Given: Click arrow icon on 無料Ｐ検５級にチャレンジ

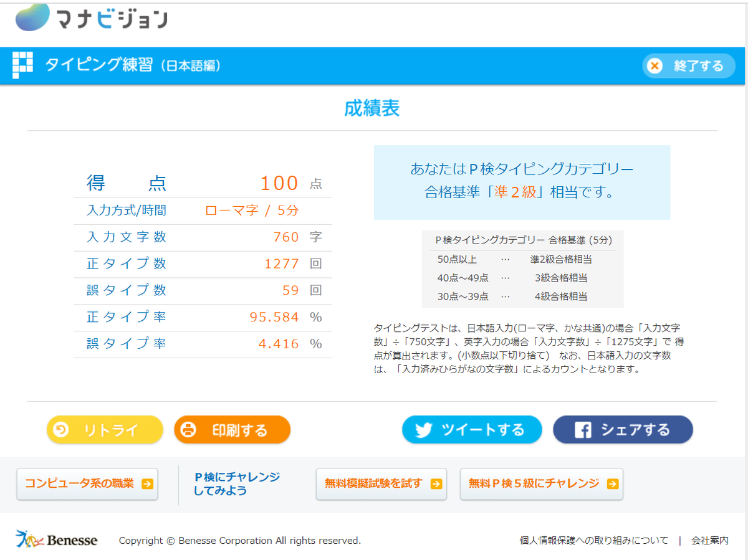Looking at the screenshot, I should pyautogui.click(x=613, y=484).
